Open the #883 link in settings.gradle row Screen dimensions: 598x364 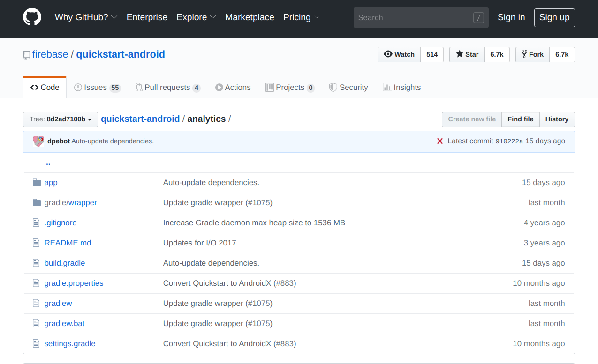[285, 343]
